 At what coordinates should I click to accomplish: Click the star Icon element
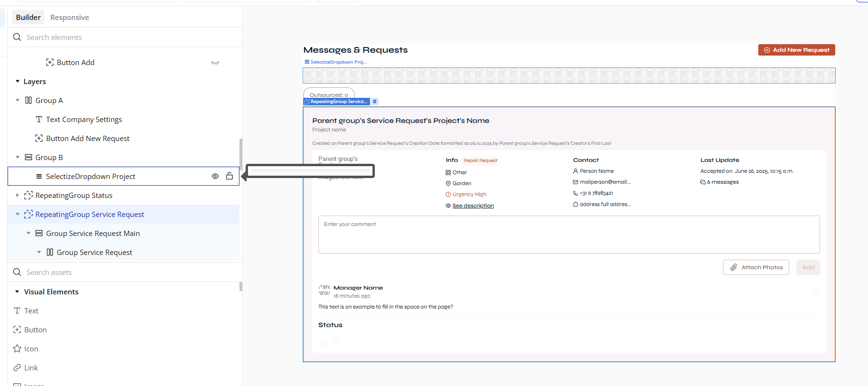pos(17,348)
